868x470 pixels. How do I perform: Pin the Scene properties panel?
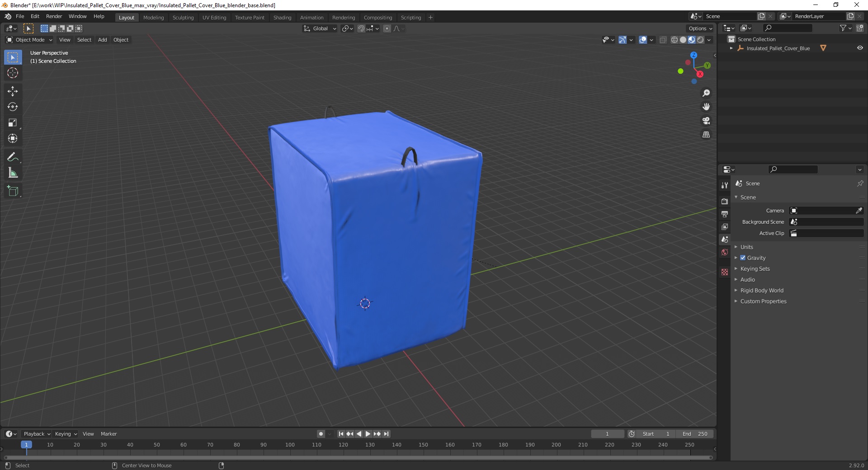coord(860,183)
